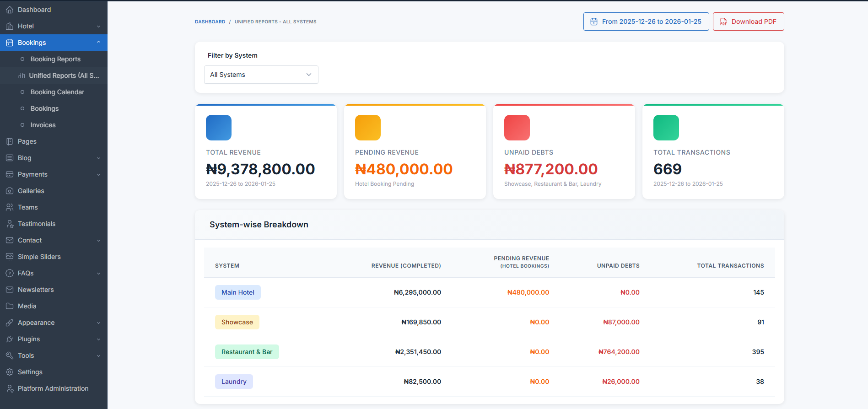Click the Newsletters envelope icon

tap(10, 290)
